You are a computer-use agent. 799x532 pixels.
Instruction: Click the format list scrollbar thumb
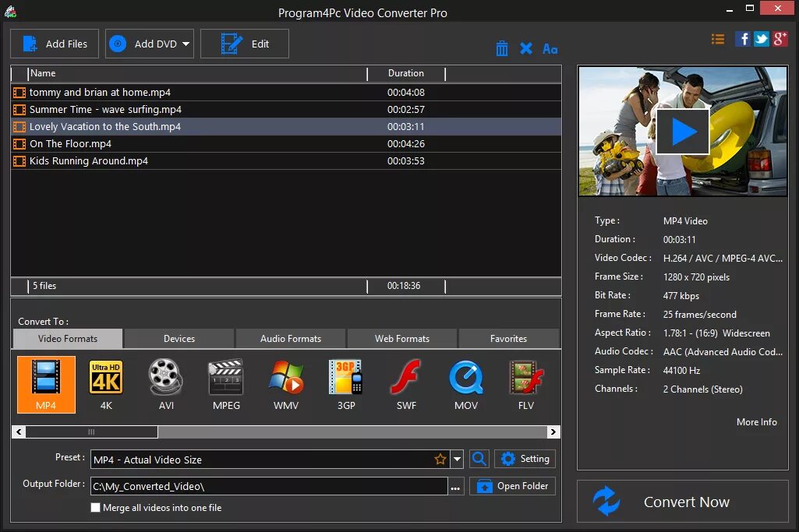[x=92, y=432]
